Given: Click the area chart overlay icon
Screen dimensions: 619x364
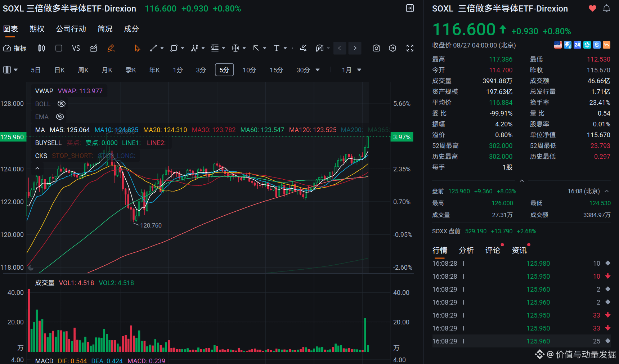Looking at the screenshot, I should (x=94, y=48).
